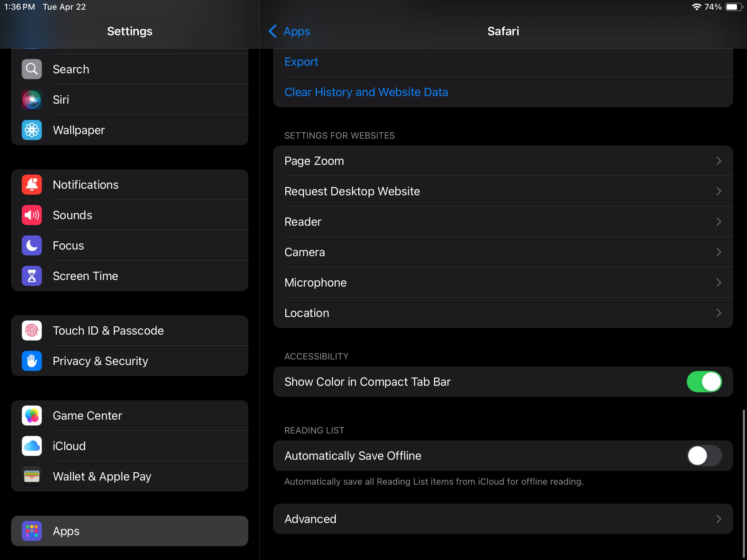Tap Clear History and Website Data

[x=366, y=92]
